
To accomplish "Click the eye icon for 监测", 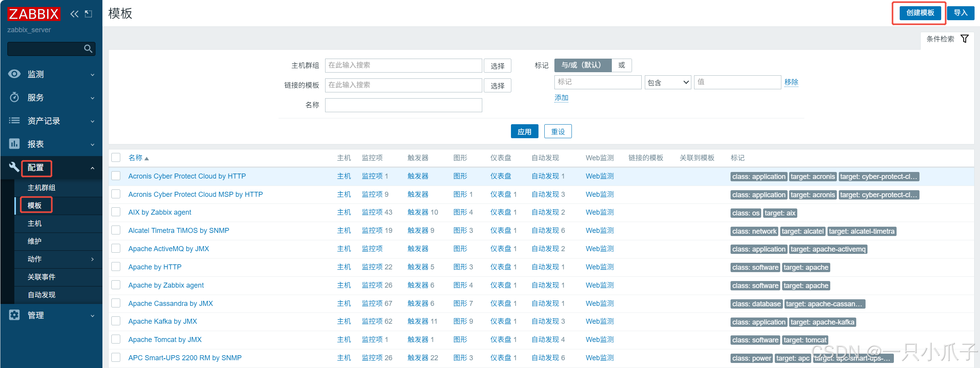I will (x=14, y=74).
